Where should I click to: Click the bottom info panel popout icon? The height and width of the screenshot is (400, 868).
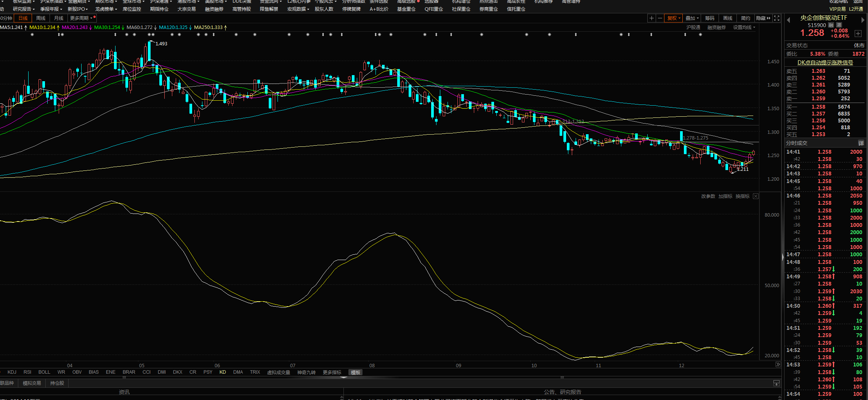coord(776,383)
